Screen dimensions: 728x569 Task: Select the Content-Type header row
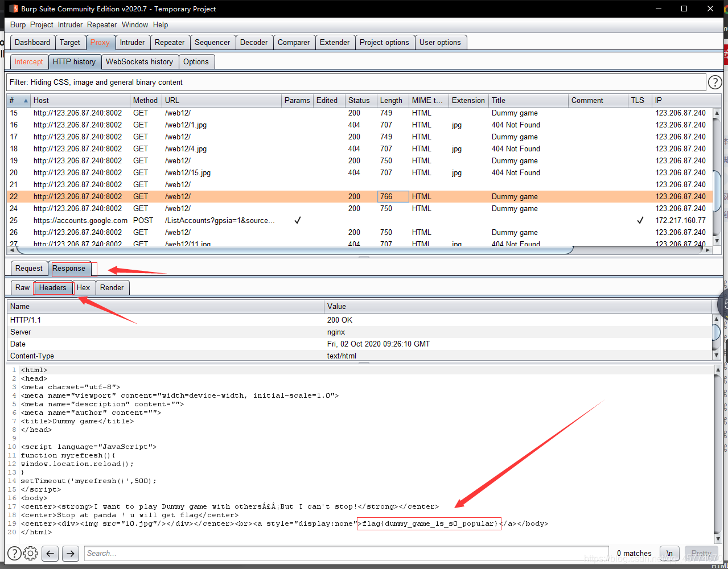coord(359,356)
